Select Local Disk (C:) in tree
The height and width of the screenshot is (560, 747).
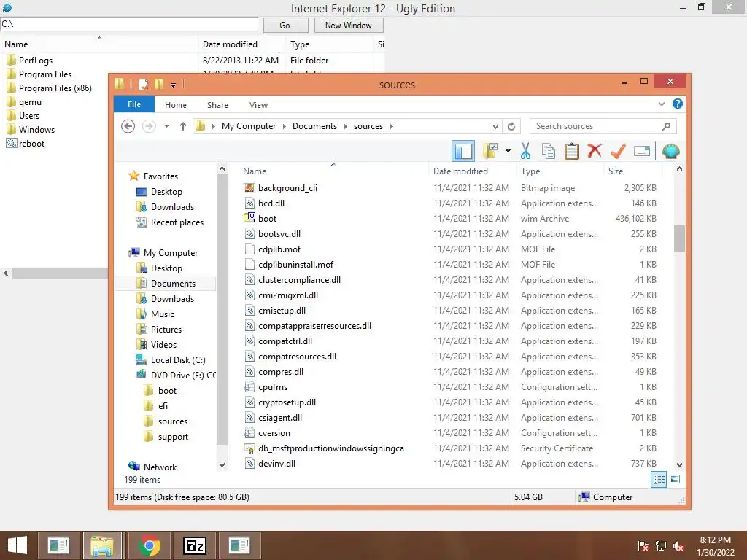click(178, 360)
